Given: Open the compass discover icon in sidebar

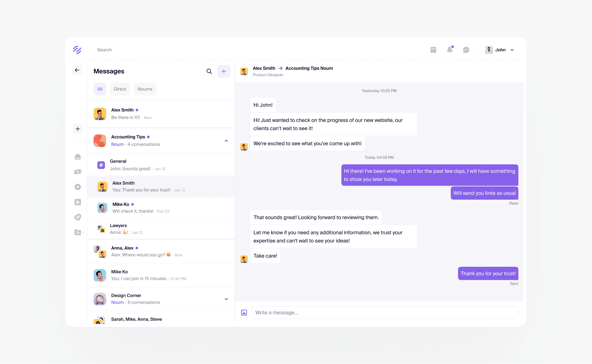Looking at the screenshot, I should [78, 187].
